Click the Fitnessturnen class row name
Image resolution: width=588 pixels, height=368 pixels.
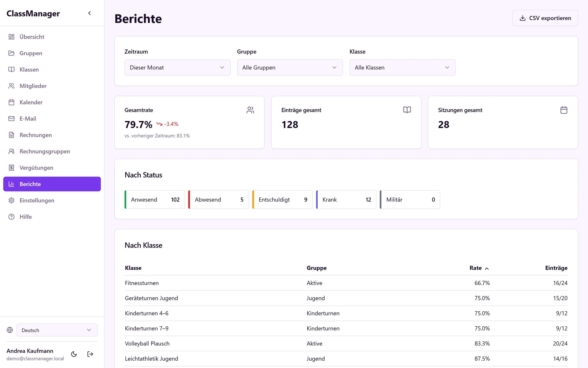tap(142, 283)
